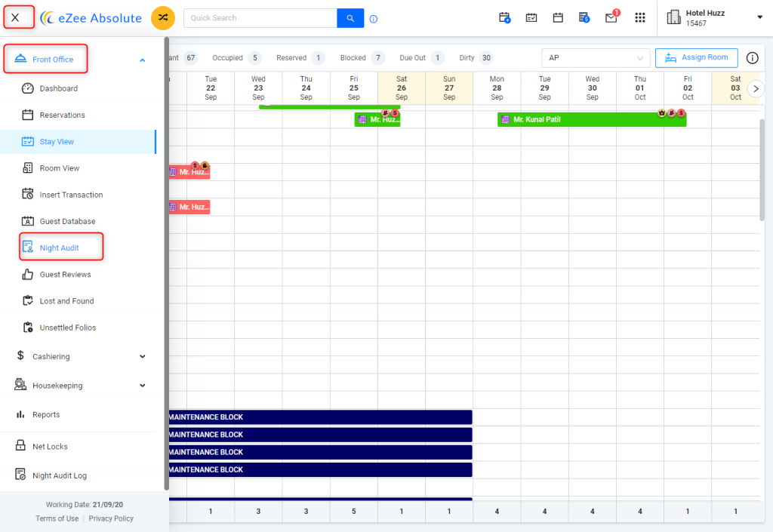Click the eZee Absolute logo
The height and width of the screenshot is (532, 773).
pos(91,18)
